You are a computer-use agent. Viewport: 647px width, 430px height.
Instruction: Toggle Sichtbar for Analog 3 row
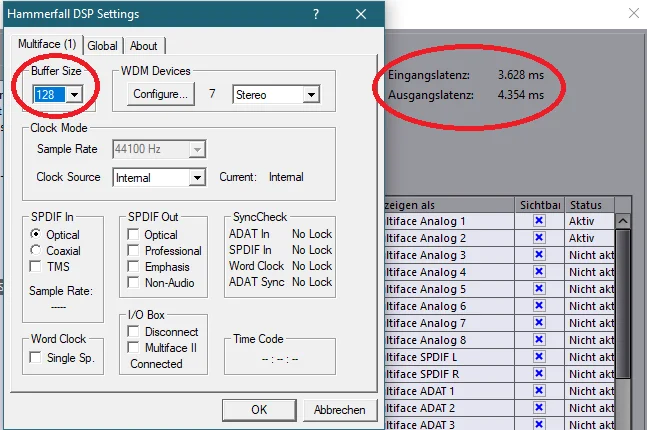coord(539,255)
